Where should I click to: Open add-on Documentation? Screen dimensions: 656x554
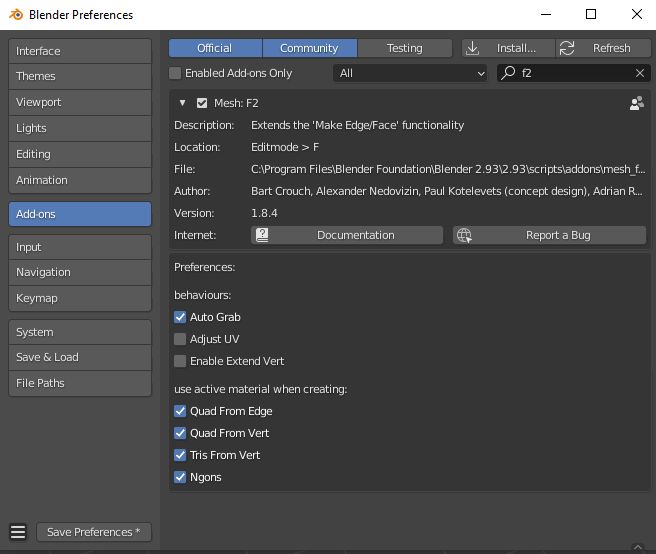pyautogui.click(x=347, y=235)
